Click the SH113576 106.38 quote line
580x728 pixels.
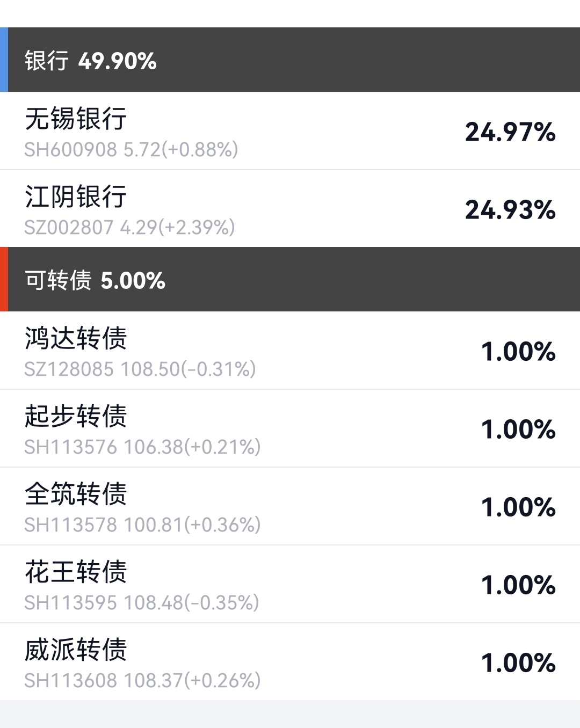[x=142, y=447]
